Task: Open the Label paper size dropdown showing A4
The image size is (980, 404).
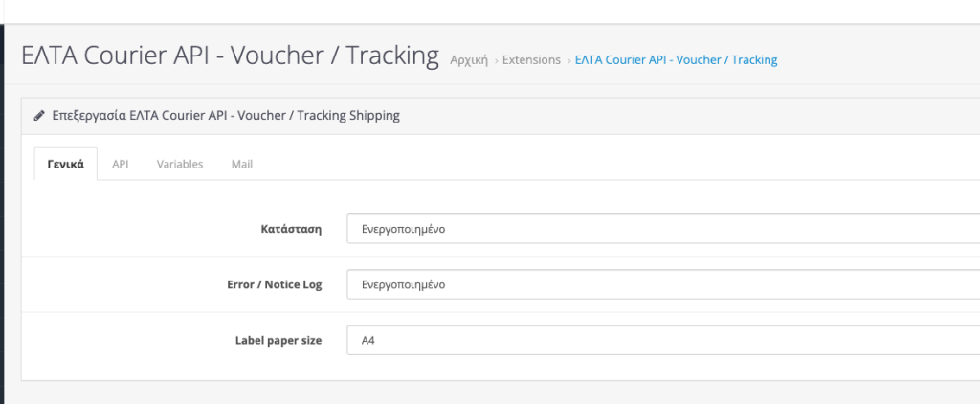Action: [663, 340]
